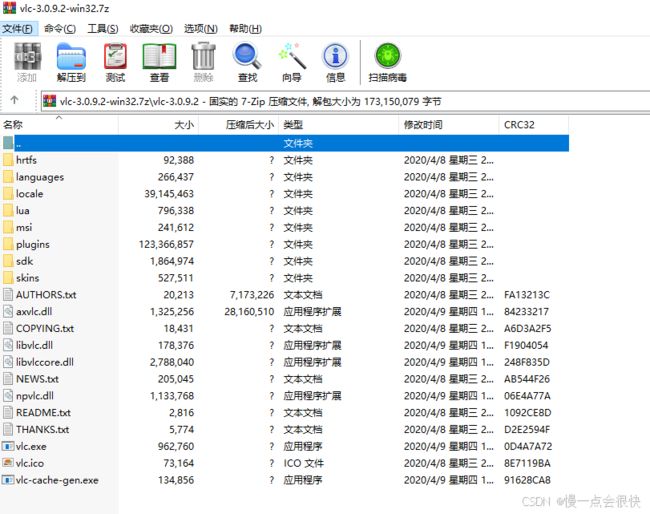This screenshot has width=650, height=514.
Task: Click the AUTHORS.txt document icon
Action: point(8,295)
